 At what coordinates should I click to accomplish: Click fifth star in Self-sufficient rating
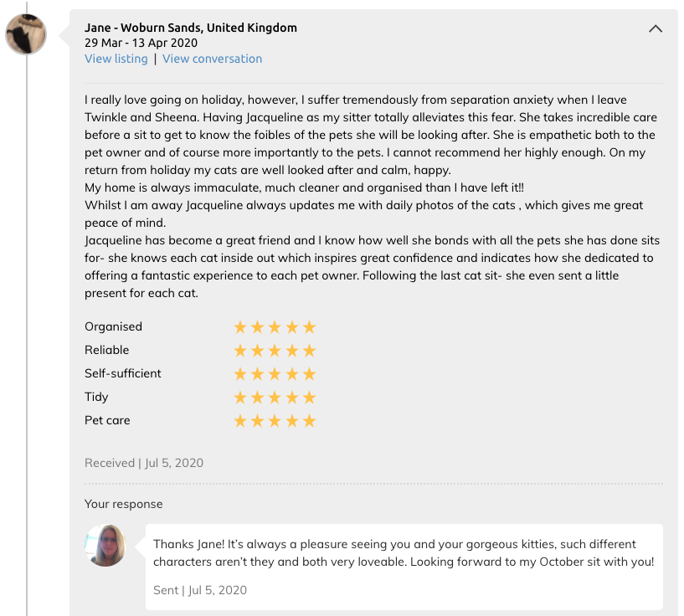[x=309, y=374]
